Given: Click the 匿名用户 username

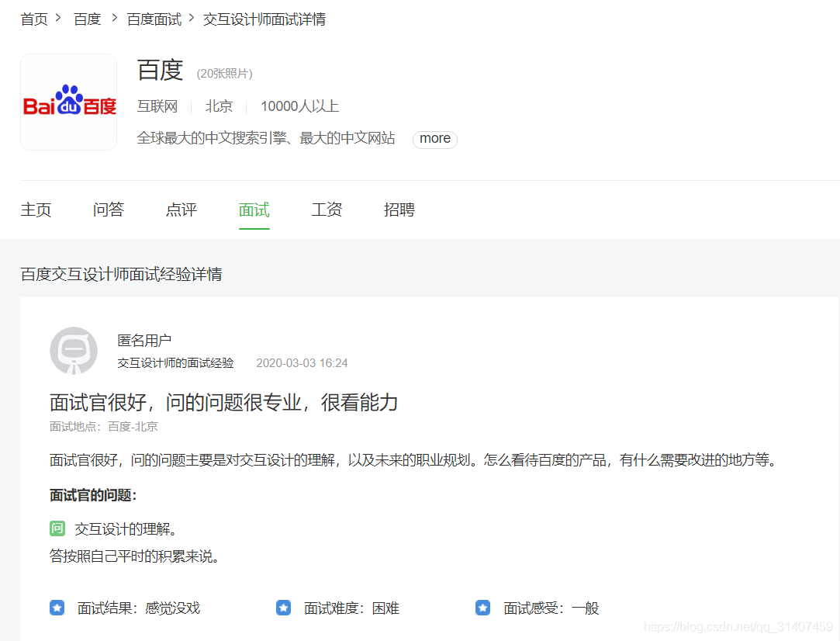Looking at the screenshot, I should coord(144,341).
